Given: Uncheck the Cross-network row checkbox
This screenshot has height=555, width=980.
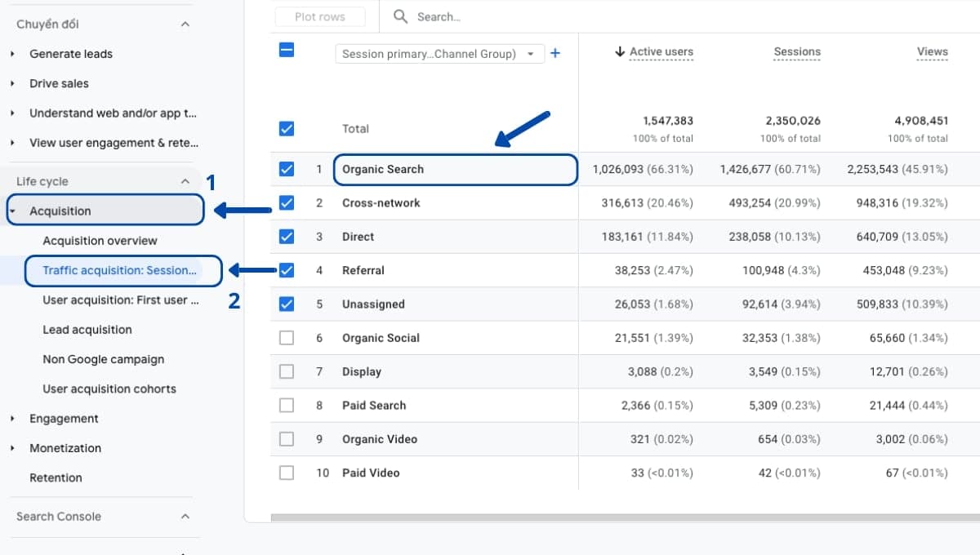Looking at the screenshot, I should 287,202.
